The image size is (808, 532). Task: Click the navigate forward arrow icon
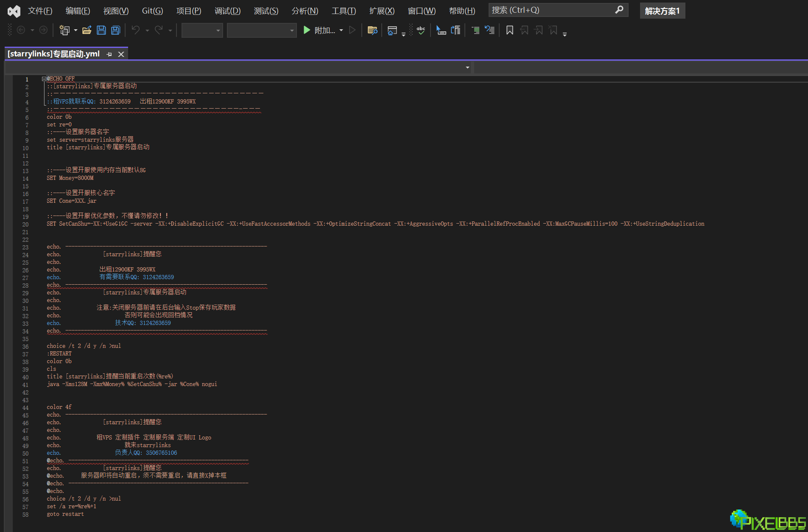point(43,30)
